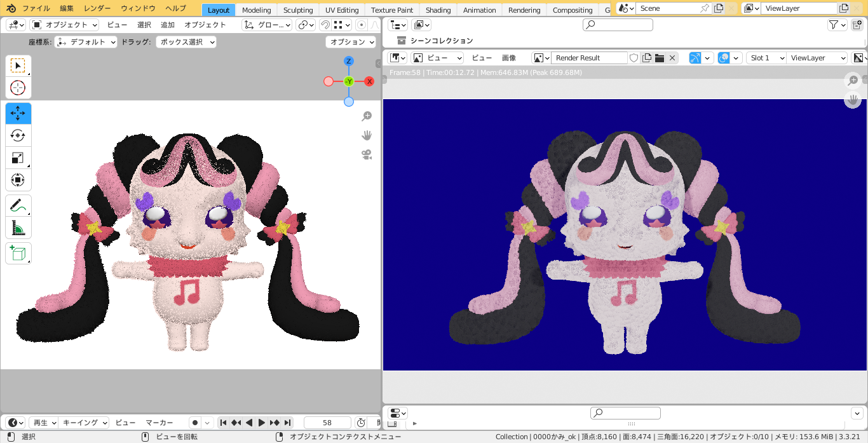Expand the Slot 1 dropdown
Viewport: 868px width, 443px height.
pyautogui.click(x=766, y=58)
